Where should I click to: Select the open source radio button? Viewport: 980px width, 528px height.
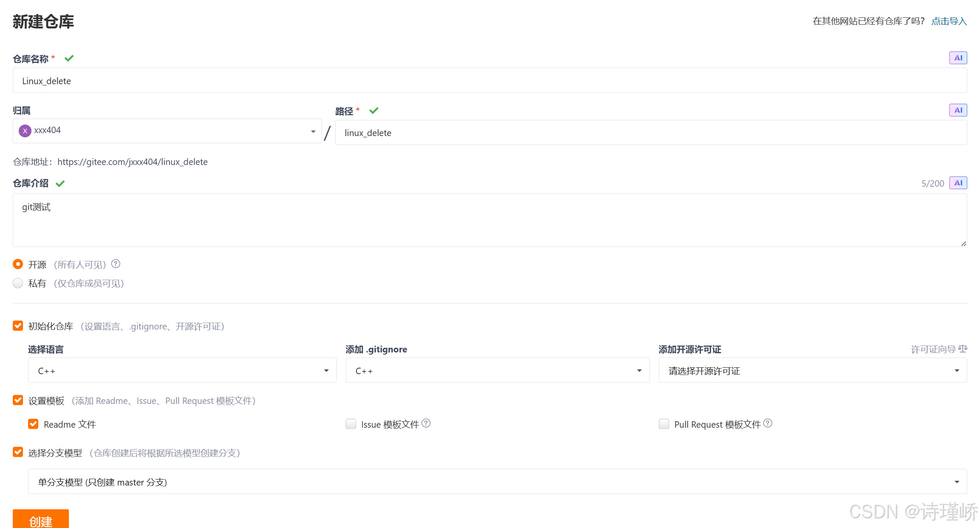point(18,264)
